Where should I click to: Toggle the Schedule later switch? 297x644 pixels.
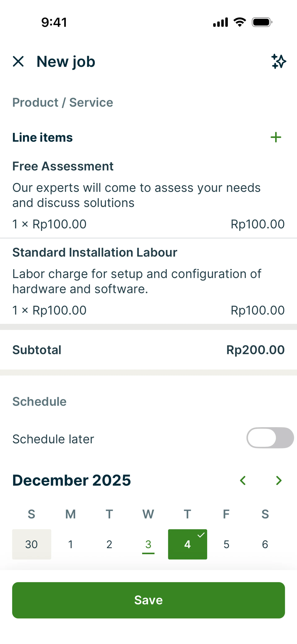pos(270,438)
